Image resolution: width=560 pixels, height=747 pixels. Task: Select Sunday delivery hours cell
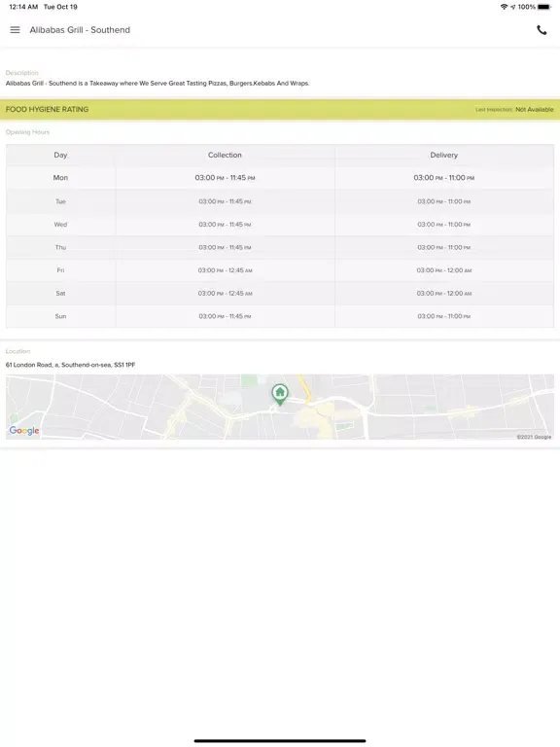(443, 316)
